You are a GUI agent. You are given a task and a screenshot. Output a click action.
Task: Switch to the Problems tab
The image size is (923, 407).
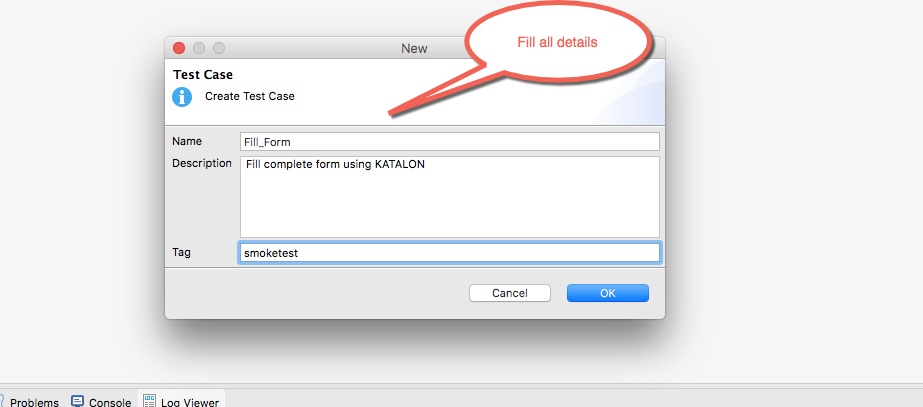pos(34,402)
